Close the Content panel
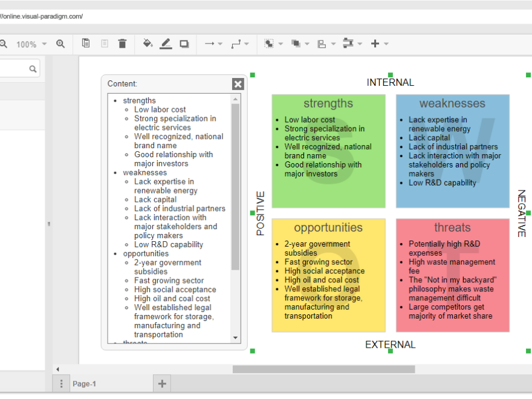 click(238, 84)
